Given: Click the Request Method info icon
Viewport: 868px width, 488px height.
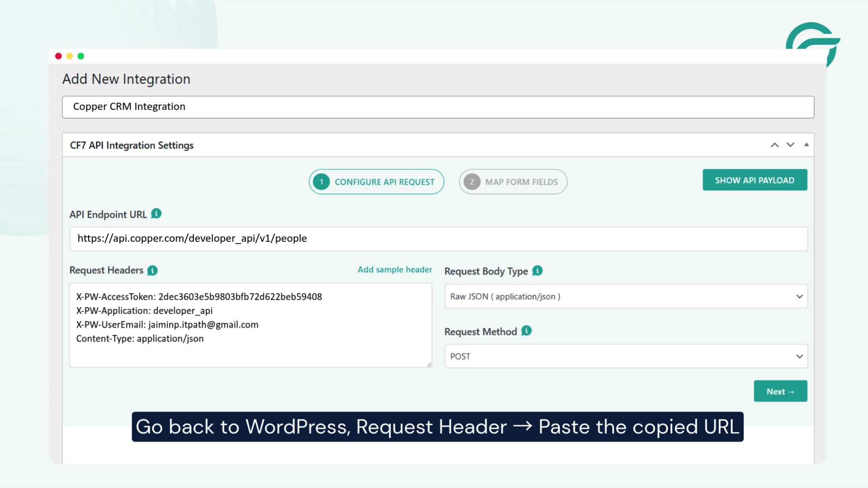Looking at the screenshot, I should (x=527, y=331).
